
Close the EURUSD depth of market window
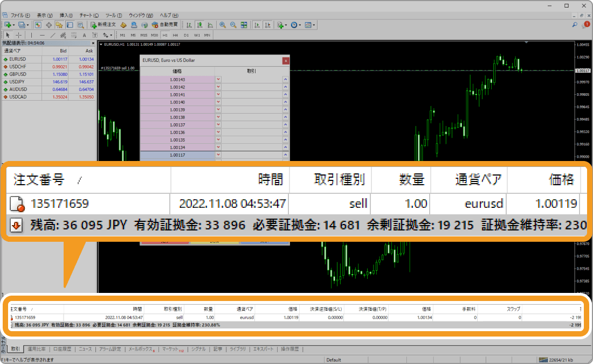click(x=286, y=60)
